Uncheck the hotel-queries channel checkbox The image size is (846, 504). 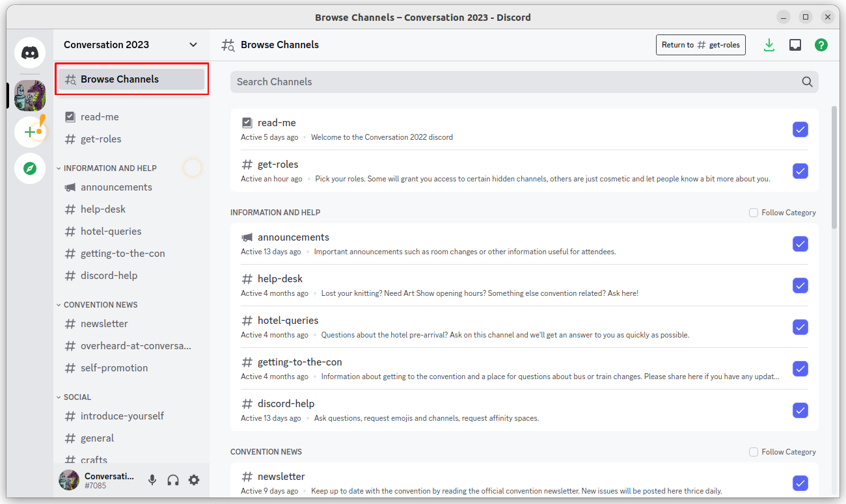tap(800, 327)
